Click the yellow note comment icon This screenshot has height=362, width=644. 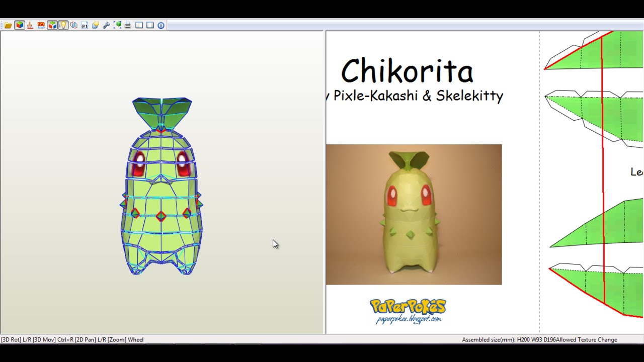point(96,25)
